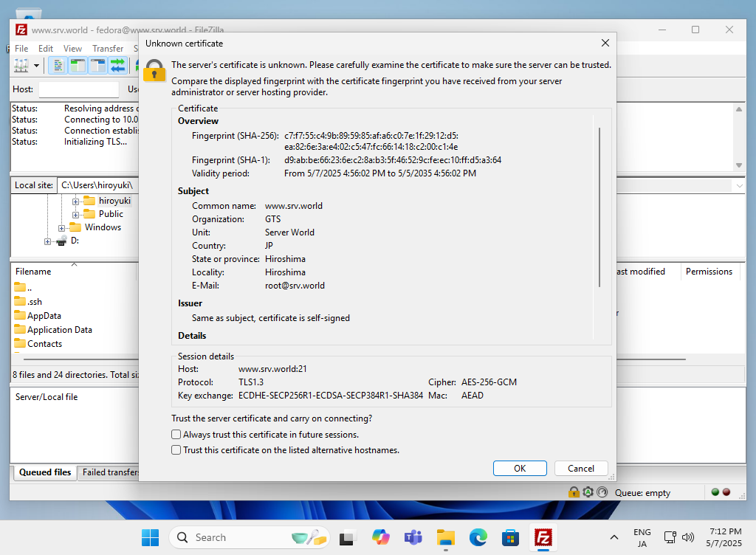Sort by the Filename column header
Image resolution: width=756 pixels, height=555 pixels.
(x=74, y=272)
